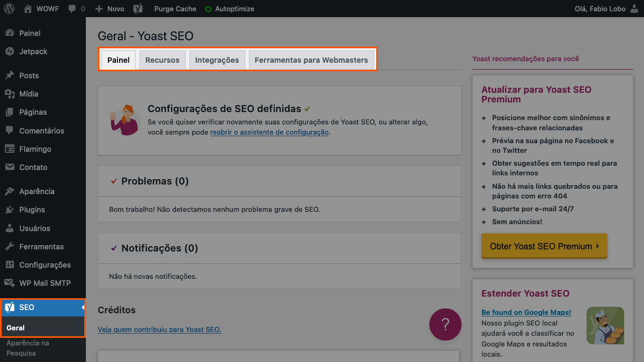Click the Posts pin icon
Screen dimensions: 644x362
pos(9,76)
